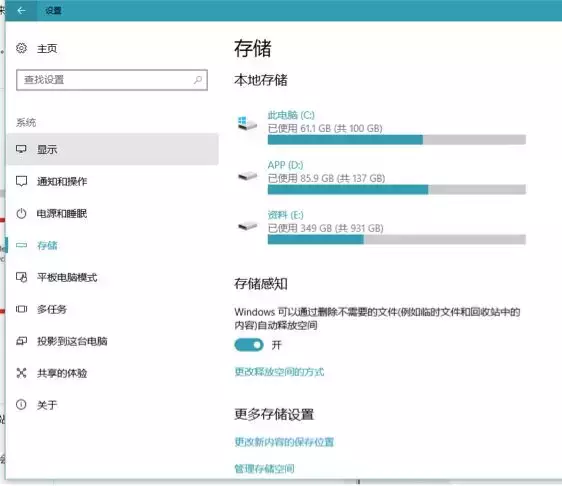This screenshot has height=486, width=562.
Task: Click the Home gear icon
Action: click(22, 48)
